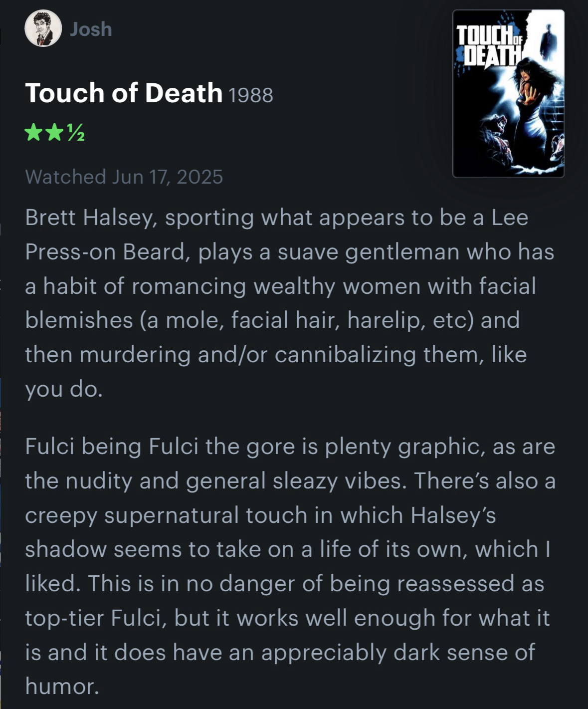The height and width of the screenshot is (709, 588).
Task: Click the word Watched in the date line
Action: (x=65, y=177)
